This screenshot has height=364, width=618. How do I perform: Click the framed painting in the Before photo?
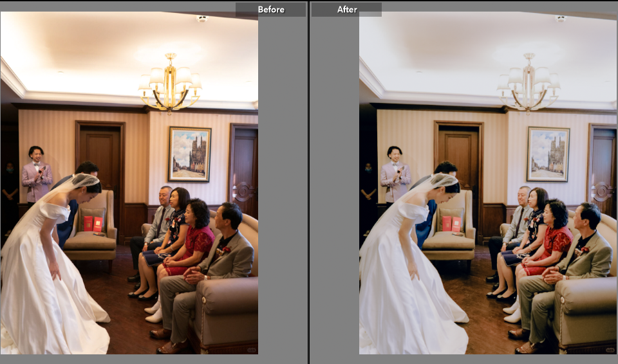pyautogui.click(x=189, y=154)
